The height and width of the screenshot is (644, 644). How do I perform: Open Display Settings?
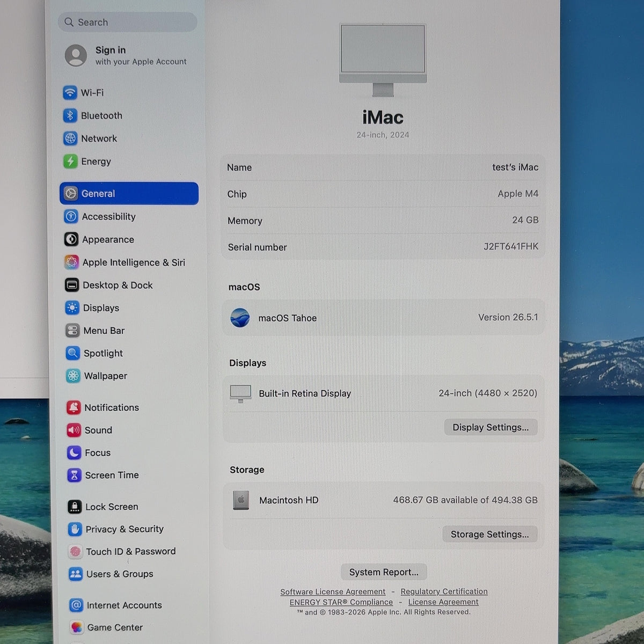click(x=491, y=427)
